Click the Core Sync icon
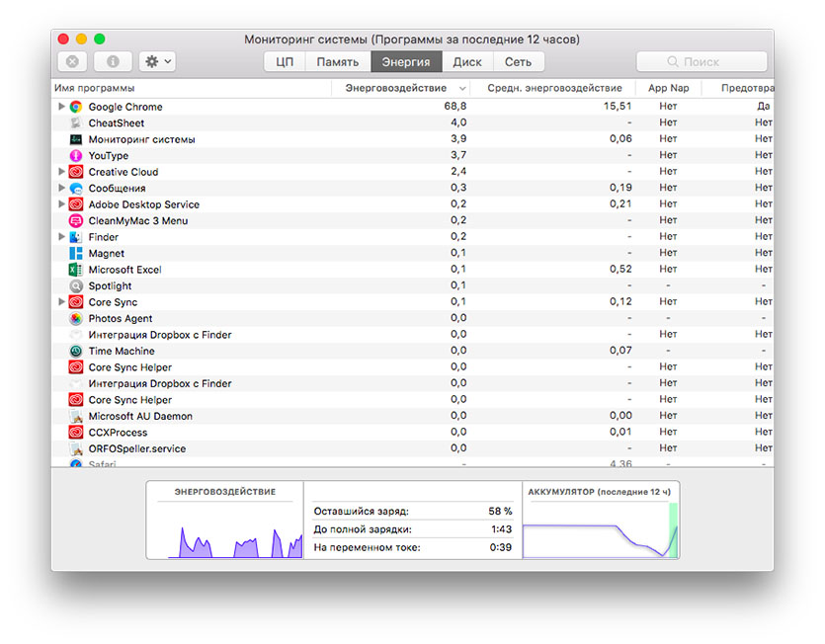825x644 pixels. coord(76,302)
